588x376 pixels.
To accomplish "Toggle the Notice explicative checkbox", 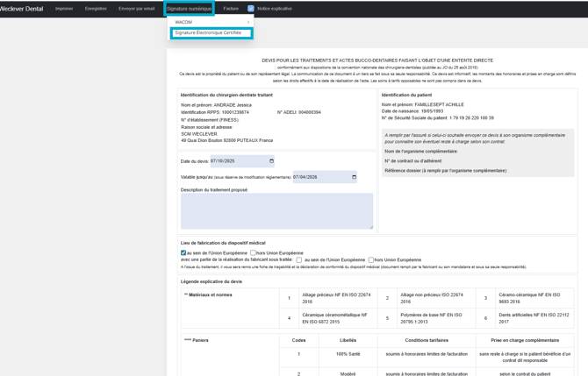I will tap(251, 9).
